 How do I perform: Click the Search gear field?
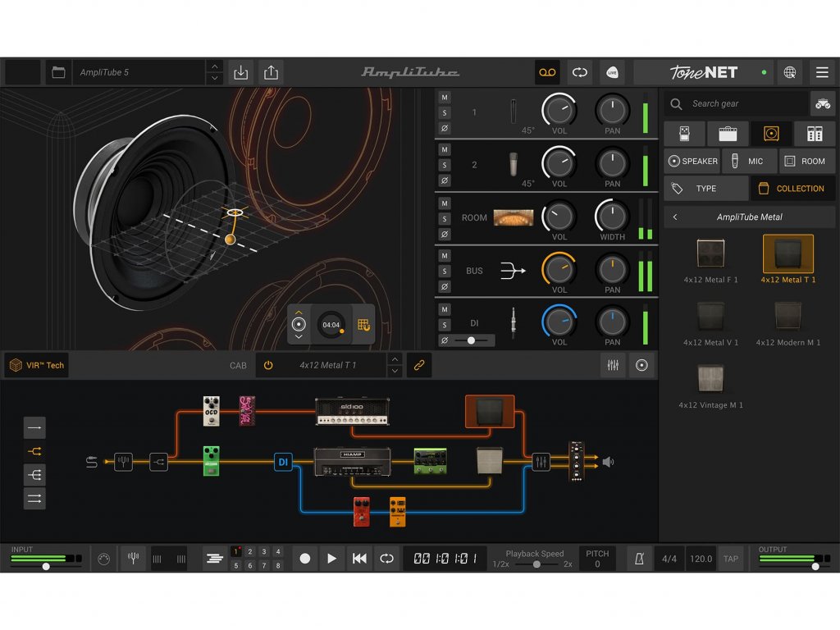(x=737, y=103)
